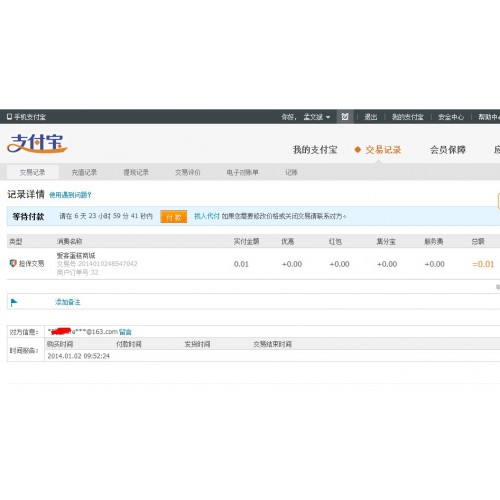Click the 服务费 column header
The width and height of the screenshot is (500, 500).
pos(434,241)
